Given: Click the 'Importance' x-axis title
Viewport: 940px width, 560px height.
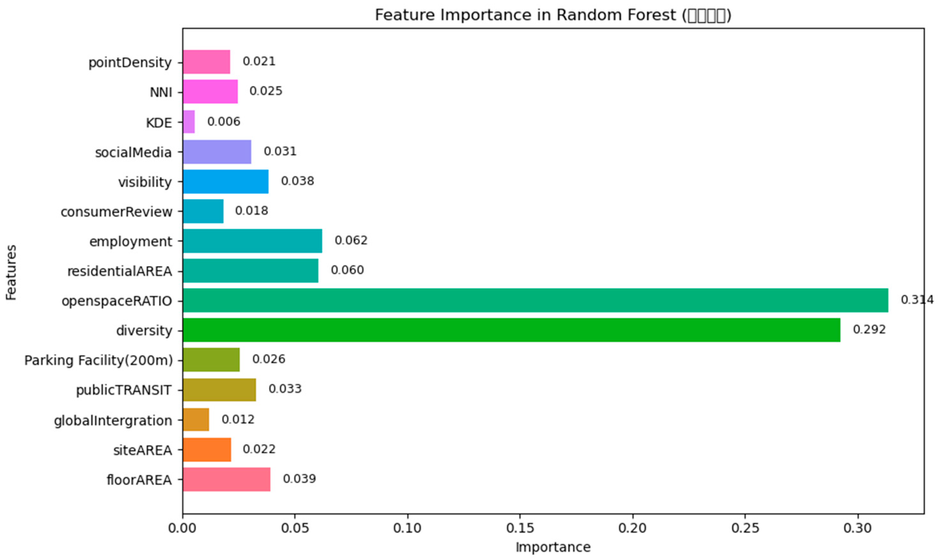Looking at the screenshot, I should coord(553,547).
